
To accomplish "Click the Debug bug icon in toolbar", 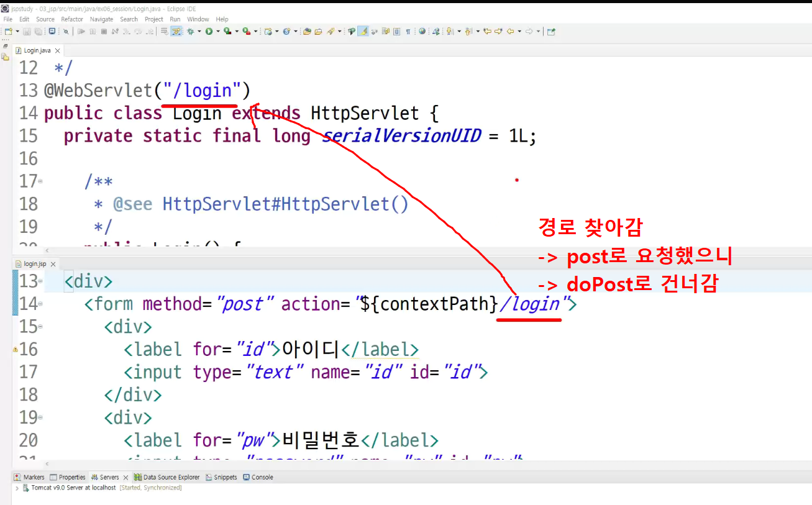I will (190, 31).
